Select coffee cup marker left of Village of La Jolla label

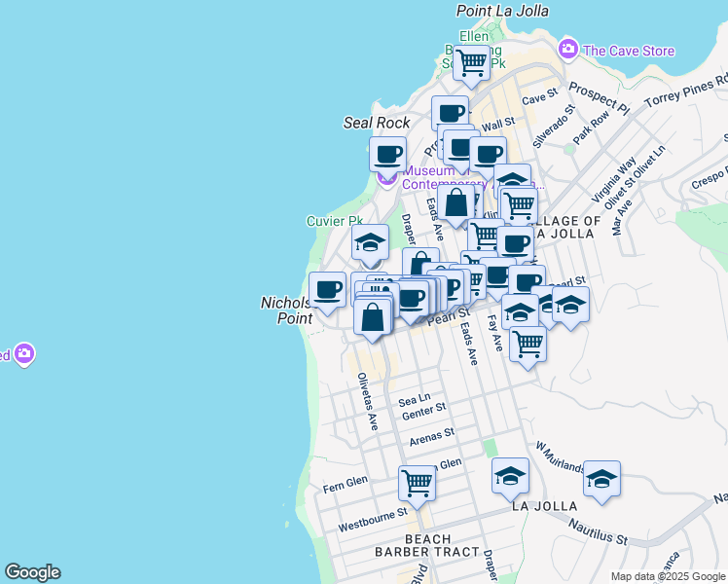(516, 243)
